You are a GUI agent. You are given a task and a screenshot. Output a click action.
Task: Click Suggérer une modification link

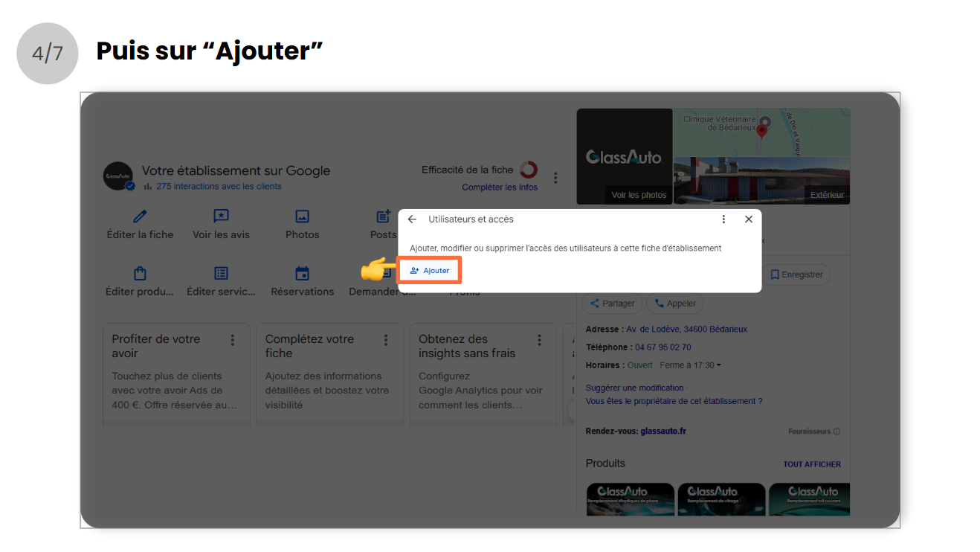(634, 388)
